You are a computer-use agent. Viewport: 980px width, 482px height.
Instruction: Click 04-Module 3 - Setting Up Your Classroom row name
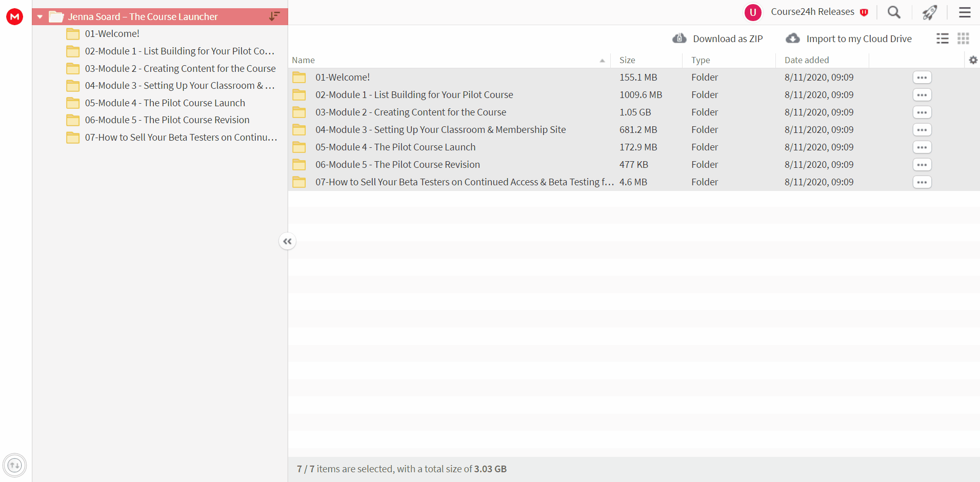441,130
